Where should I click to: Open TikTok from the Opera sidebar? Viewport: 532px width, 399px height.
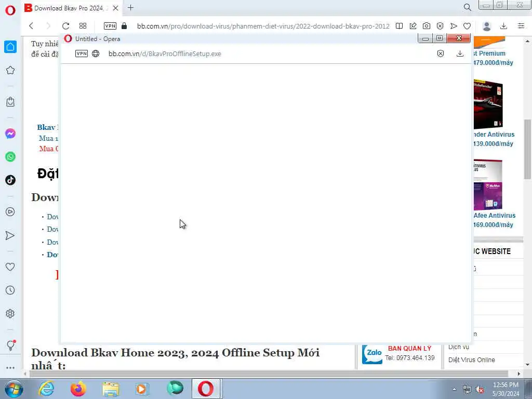click(x=10, y=180)
